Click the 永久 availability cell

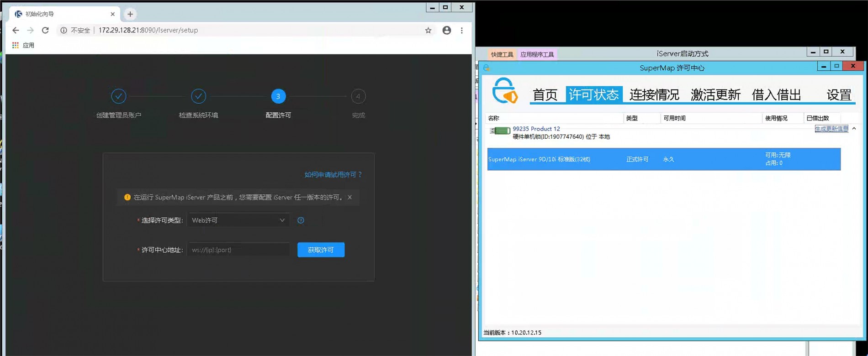[668, 159]
